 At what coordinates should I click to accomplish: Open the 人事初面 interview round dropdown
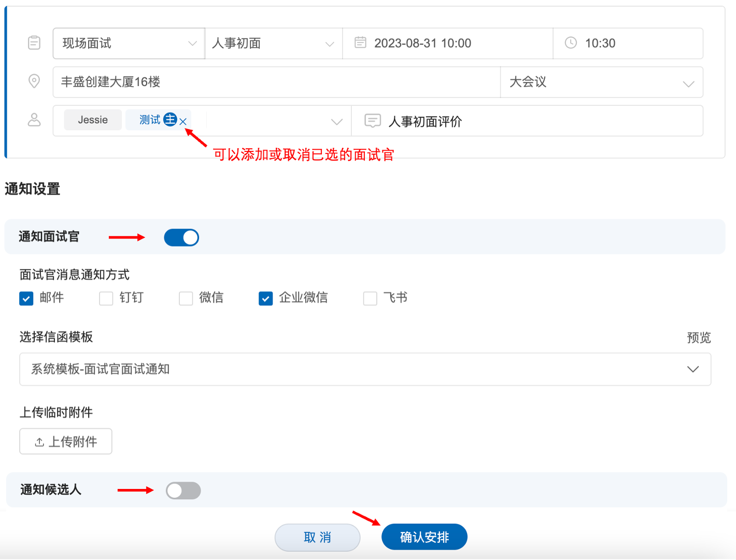[x=274, y=43]
